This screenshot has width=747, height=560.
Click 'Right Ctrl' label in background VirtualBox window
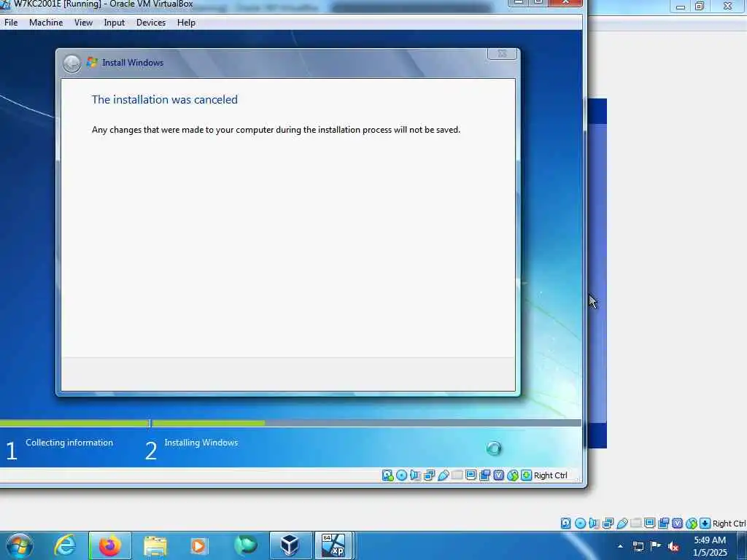click(729, 524)
